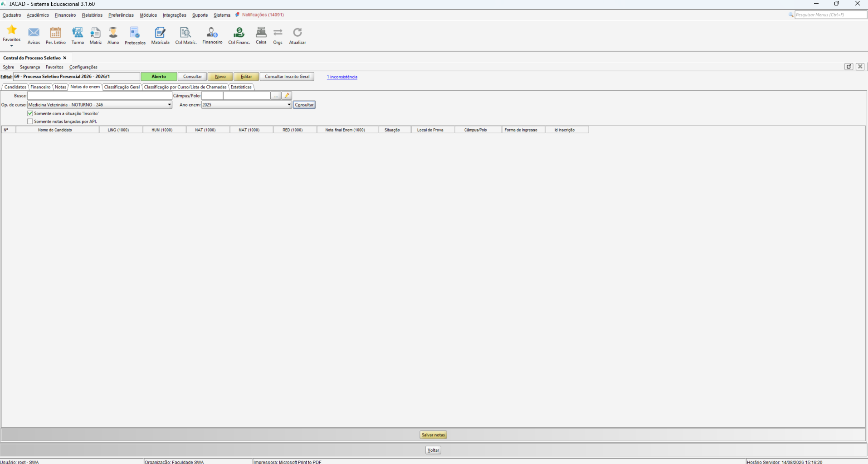The height and width of the screenshot is (464, 868).
Task: Click the Câmpus/Polo code field
Action: (212, 96)
